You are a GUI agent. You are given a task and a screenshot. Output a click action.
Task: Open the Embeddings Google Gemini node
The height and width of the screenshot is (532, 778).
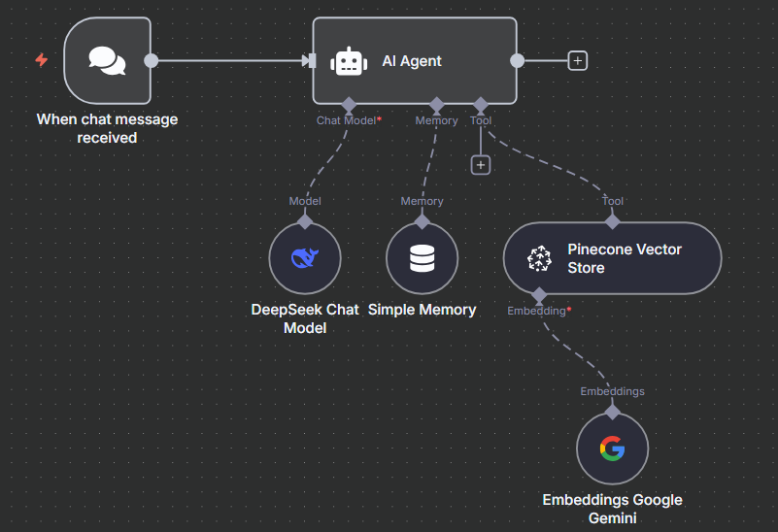[x=612, y=449]
